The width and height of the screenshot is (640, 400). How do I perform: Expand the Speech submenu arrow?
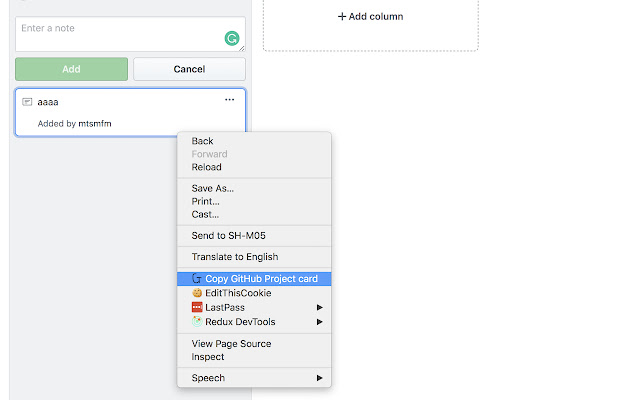click(x=320, y=378)
